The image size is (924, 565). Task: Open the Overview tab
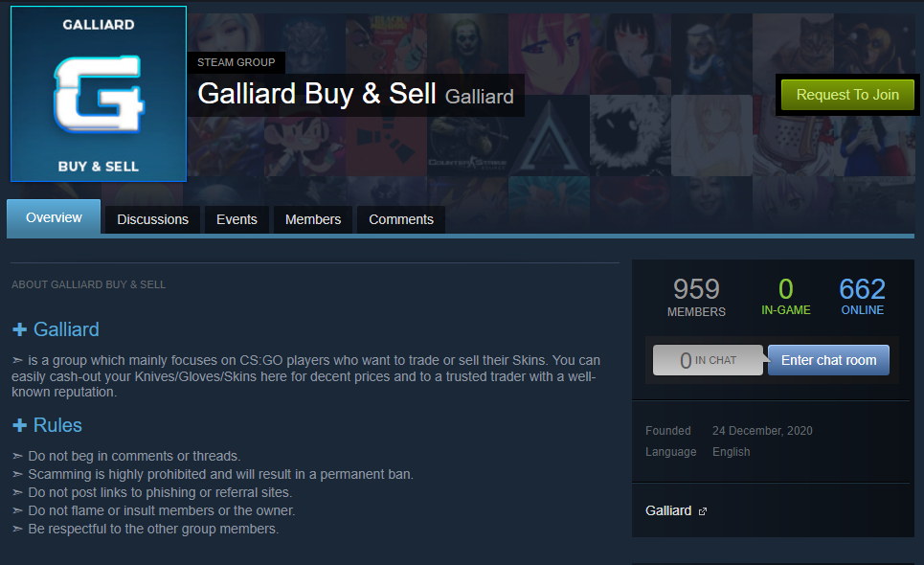54,218
